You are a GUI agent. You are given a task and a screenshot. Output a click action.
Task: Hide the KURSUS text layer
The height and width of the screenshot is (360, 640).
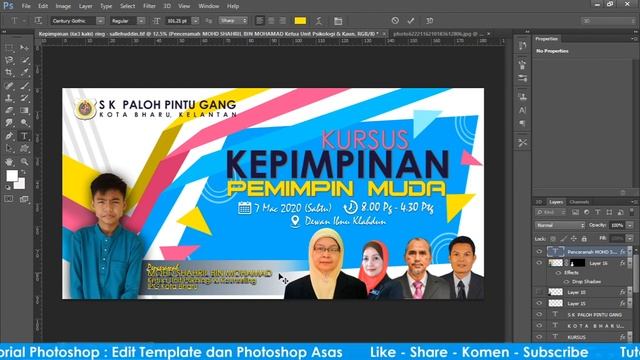point(539,337)
